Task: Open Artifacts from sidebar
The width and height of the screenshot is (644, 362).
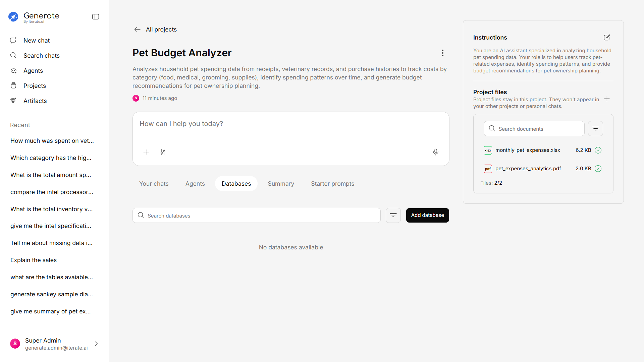Action: click(x=35, y=101)
